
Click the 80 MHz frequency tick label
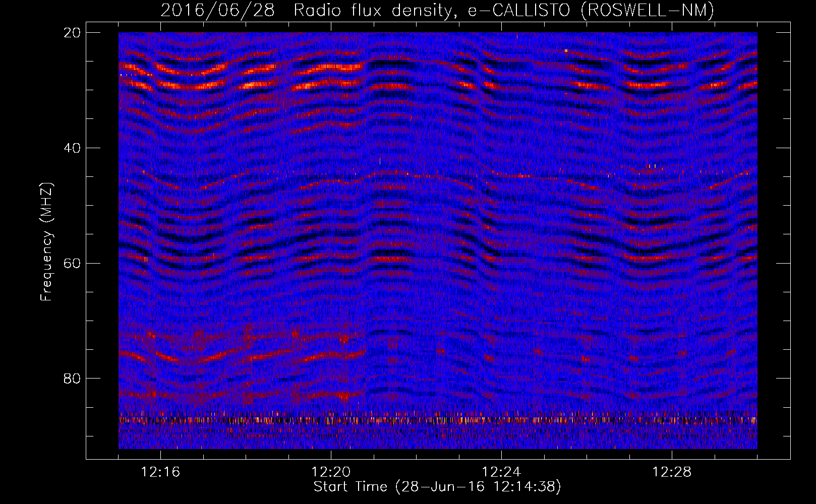73,379
